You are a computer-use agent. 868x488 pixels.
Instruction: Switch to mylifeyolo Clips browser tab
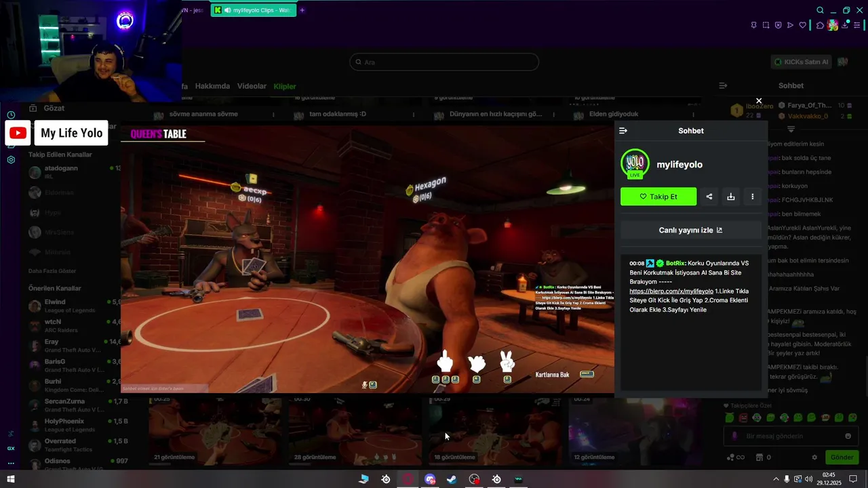coord(253,10)
